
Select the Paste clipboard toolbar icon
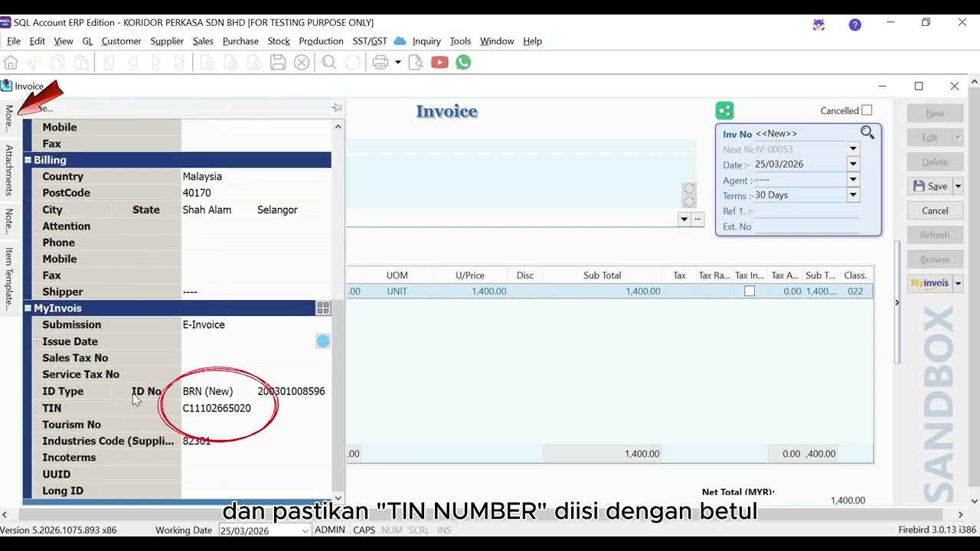(81, 63)
